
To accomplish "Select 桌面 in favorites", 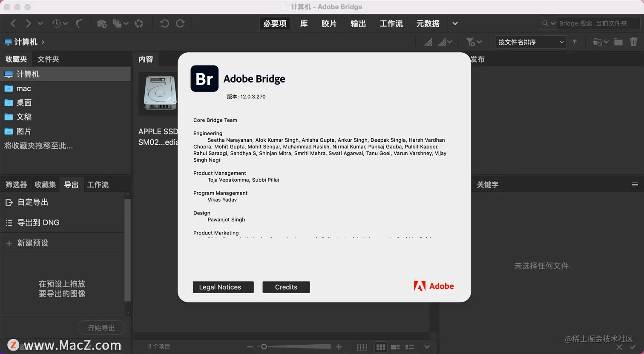I will click(65, 103).
